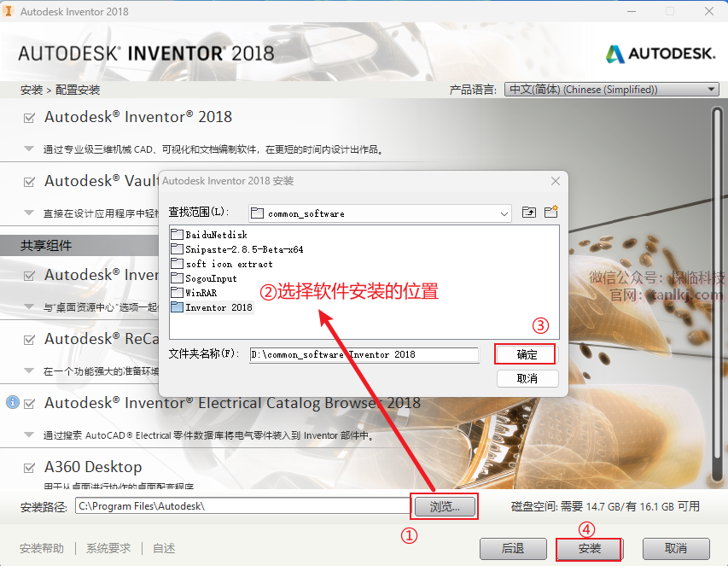Choose the Inventor 2018 folder

point(212,307)
